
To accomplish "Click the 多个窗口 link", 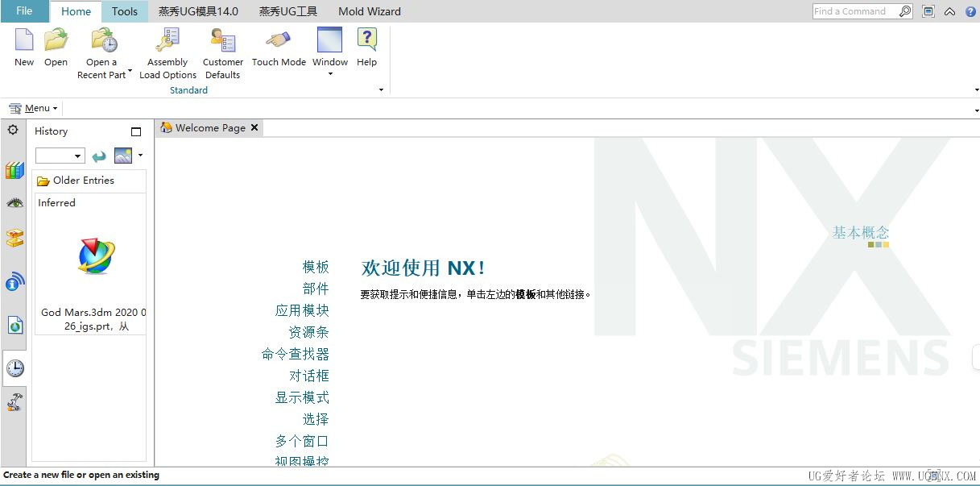I will (x=302, y=441).
